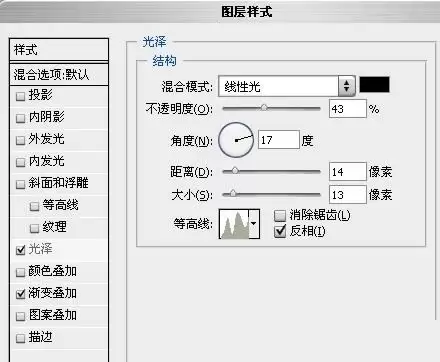The image size is (440, 362).
Task: Enable the 等高线 sub-option checkbox under bevel
Action: pyautogui.click(x=34, y=206)
